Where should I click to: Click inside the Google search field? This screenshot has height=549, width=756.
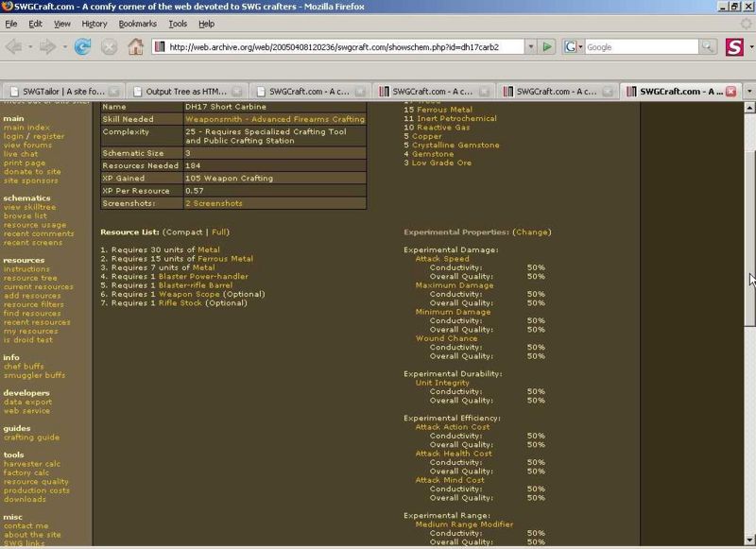(x=641, y=46)
